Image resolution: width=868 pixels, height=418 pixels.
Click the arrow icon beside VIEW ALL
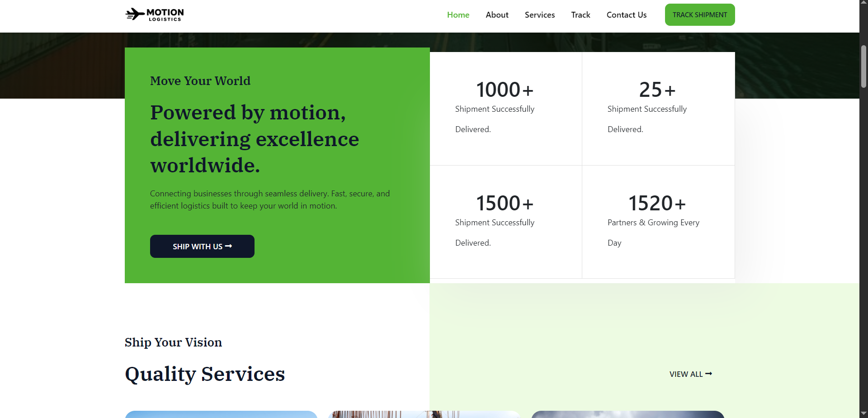(x=709, y=374)
